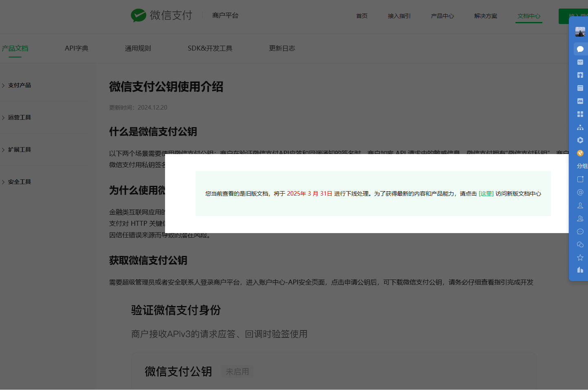588x390 pixels.
Task: Click the WeChat double-bubble icon
Action: click(580, 245)
